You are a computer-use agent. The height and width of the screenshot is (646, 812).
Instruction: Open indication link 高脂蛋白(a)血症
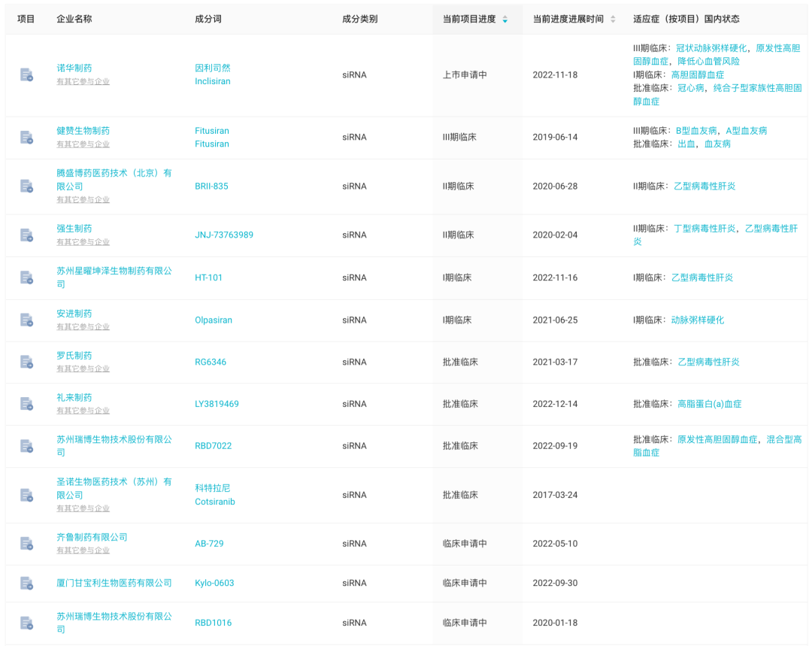(x=710, y=404)
